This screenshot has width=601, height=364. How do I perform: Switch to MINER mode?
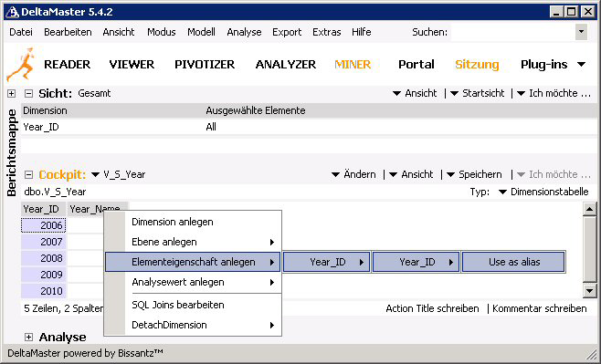click(x=353, y=64)
